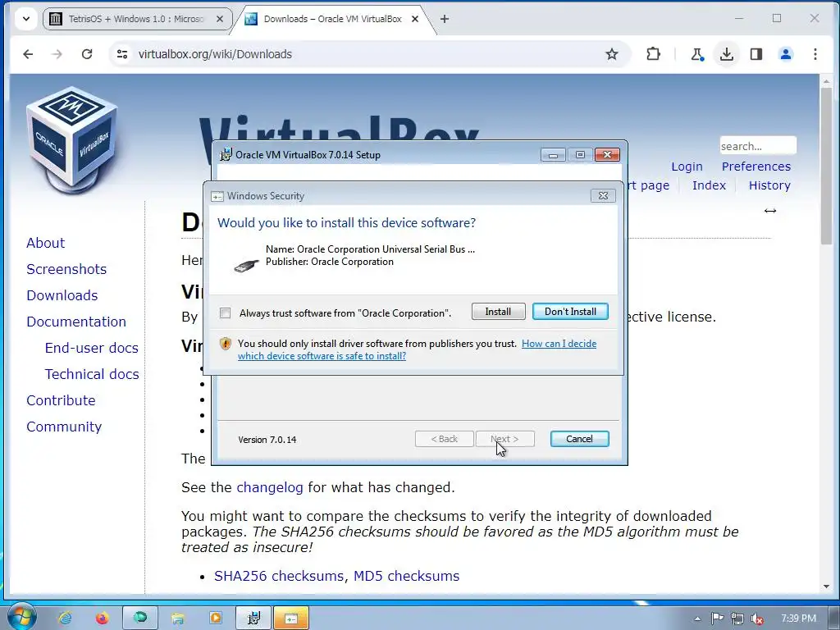Viewport: 840px width, 630px height.
Task: Open Windows Explorer from the taskbar
Action: click(177, 618)
